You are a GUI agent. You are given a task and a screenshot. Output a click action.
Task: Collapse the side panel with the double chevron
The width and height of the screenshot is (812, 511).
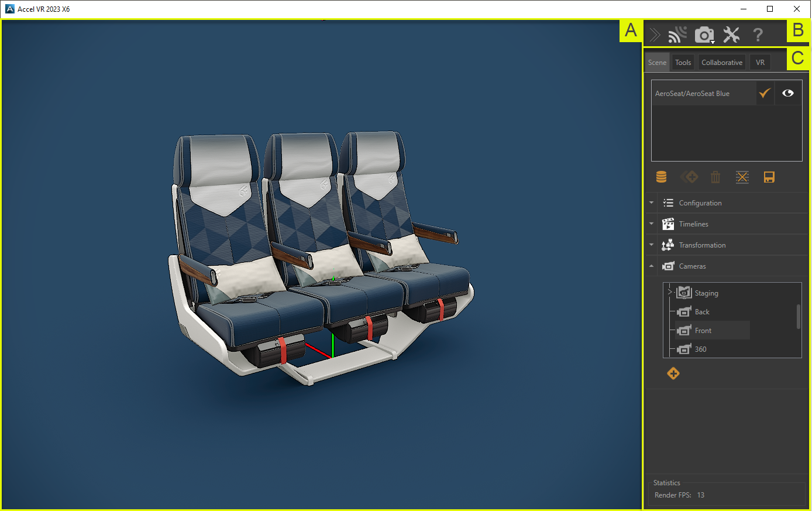655,35
